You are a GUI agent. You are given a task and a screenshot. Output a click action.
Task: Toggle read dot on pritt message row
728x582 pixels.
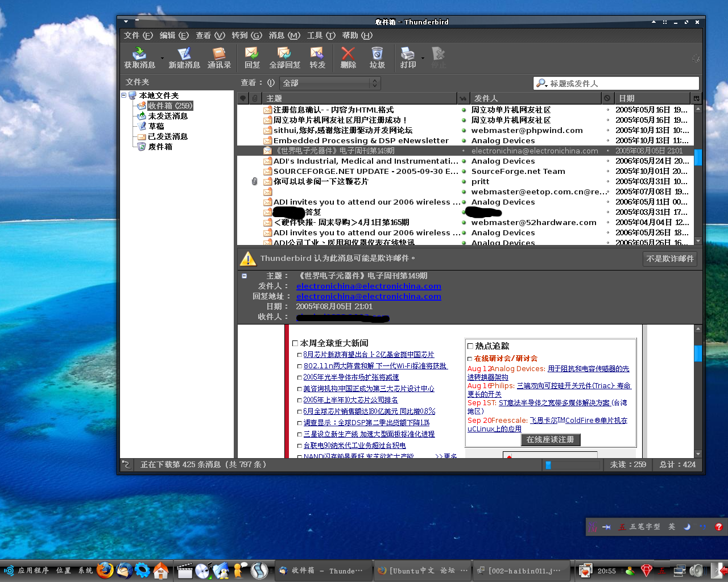[464, 181]
